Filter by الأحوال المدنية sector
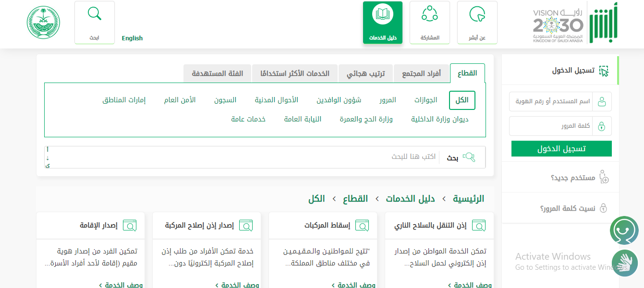The height and width of the screenshot is (288, 644). click(277, 100)
